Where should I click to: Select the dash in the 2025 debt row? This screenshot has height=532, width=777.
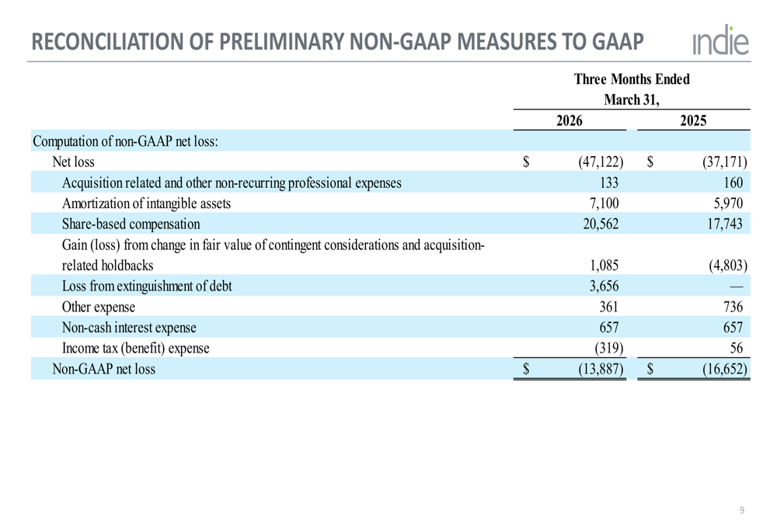tap(737, 287)
